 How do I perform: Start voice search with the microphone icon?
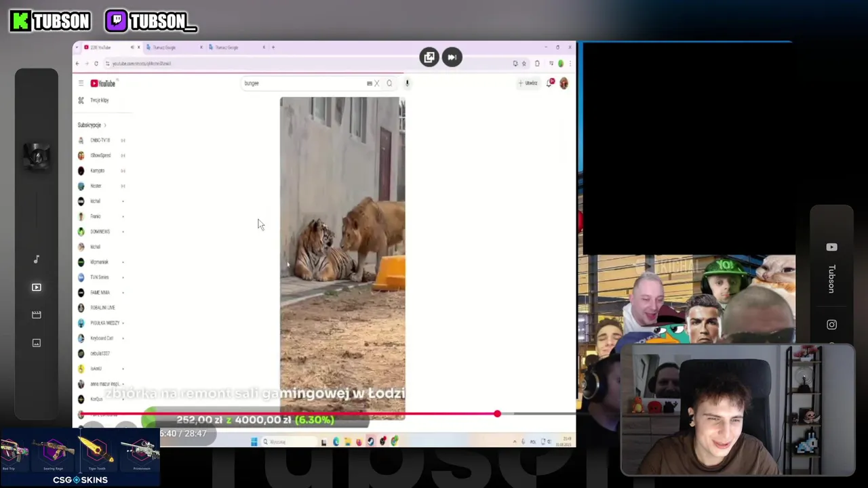407,83
